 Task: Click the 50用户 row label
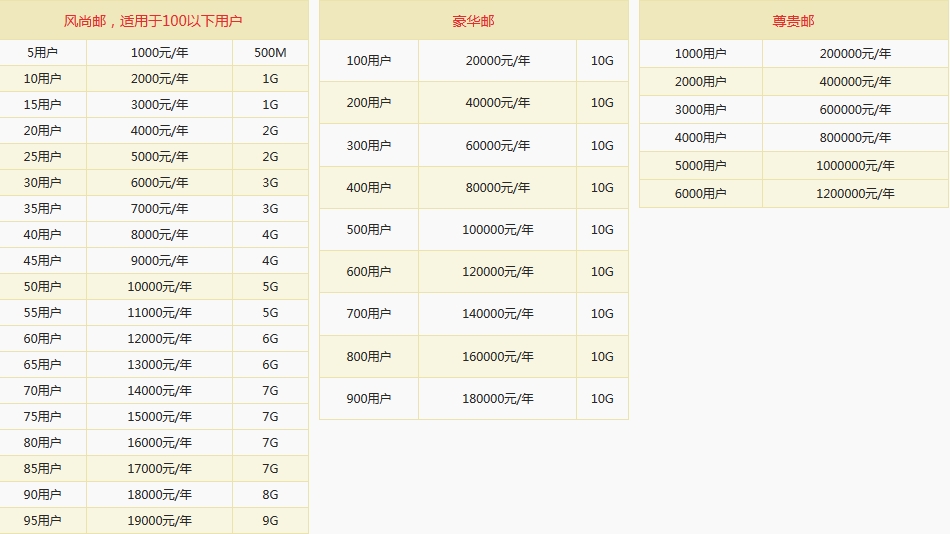coord(43,287)
